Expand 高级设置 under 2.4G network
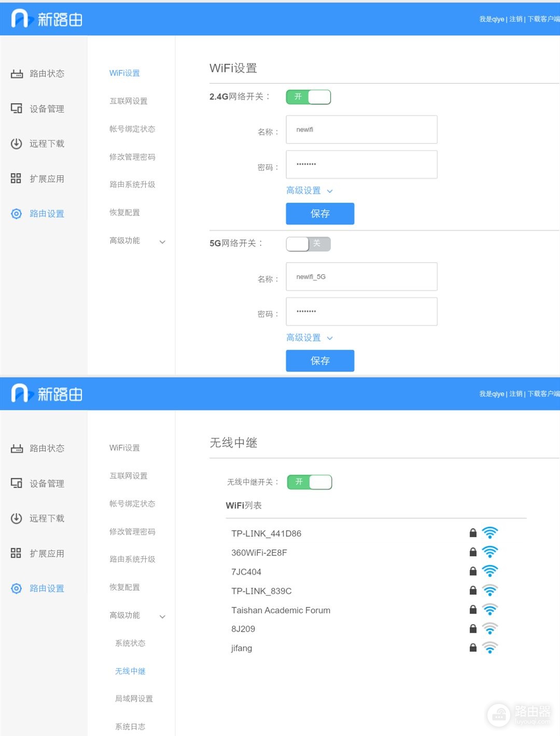 tap(310, 191)
